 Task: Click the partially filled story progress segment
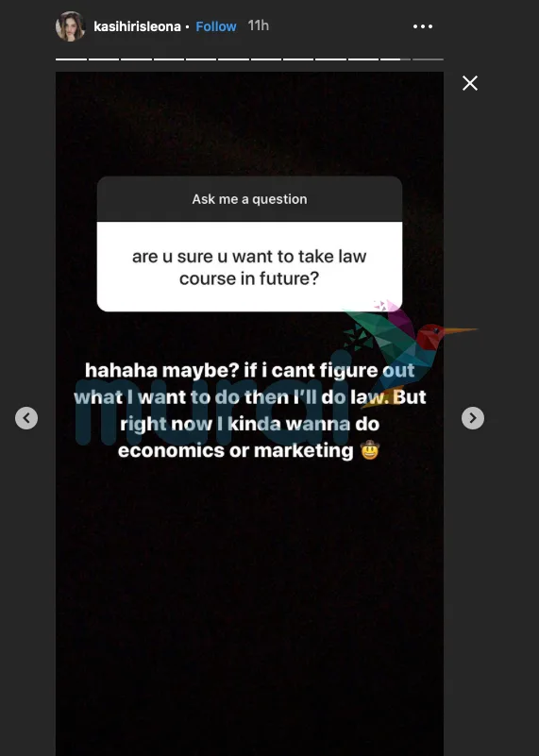click(x=396, y=59)
